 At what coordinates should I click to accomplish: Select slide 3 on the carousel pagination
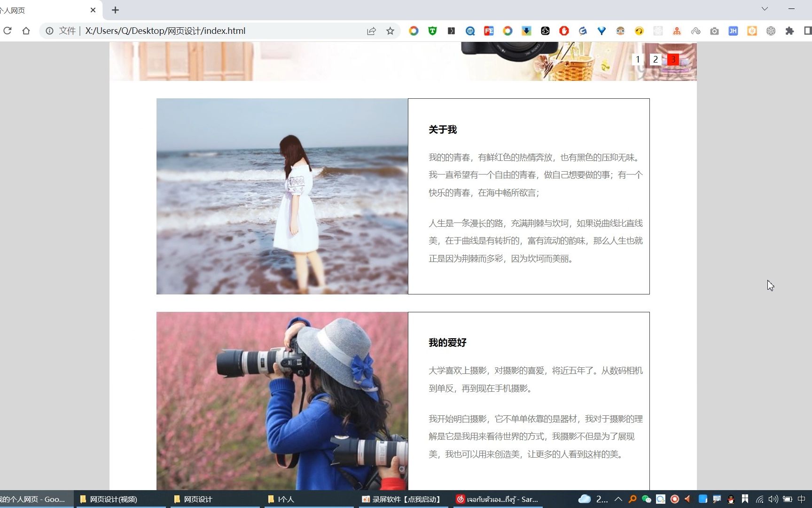tap(673, 59)
